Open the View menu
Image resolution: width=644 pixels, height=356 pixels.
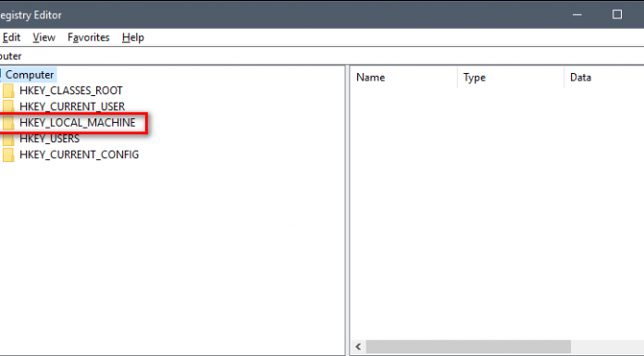click(x=43, y=37)
